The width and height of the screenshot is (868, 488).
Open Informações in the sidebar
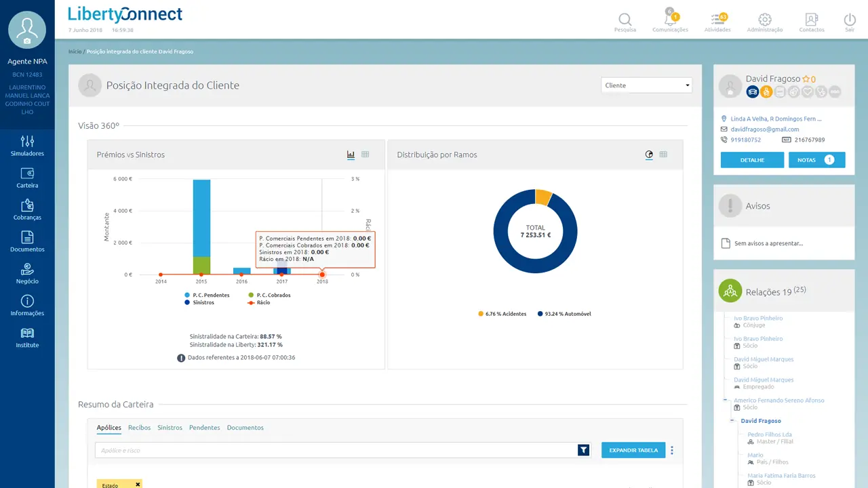pyautogui.click(x=27, y=306)
